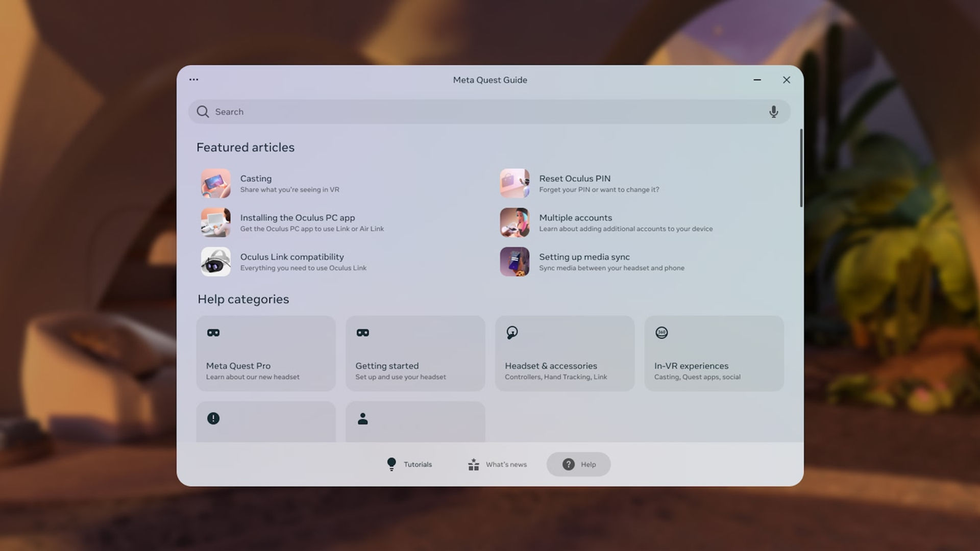Minimize the Meta Quest Guide window

point(757,80)
